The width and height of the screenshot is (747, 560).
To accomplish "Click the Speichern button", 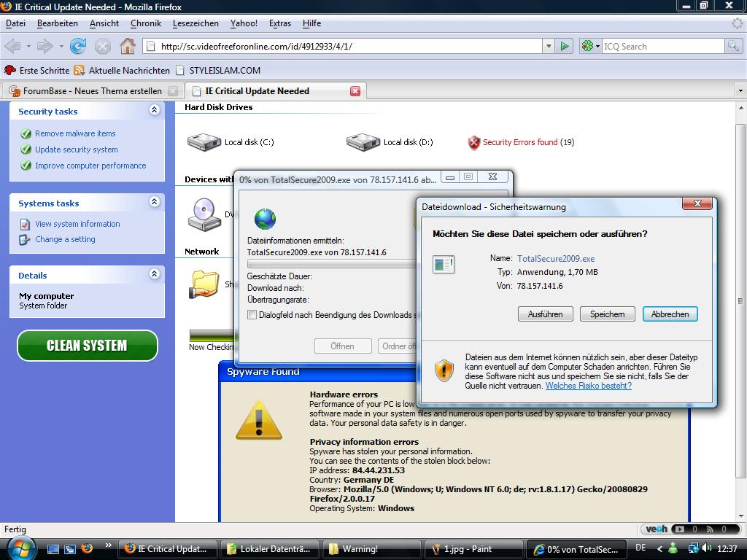I will (x=608, y=314).
